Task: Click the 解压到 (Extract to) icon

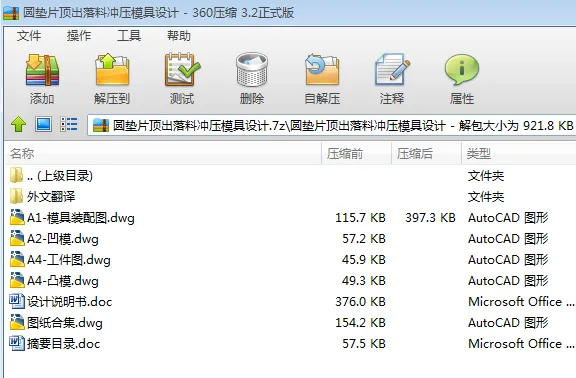Action: pos(112,70)
